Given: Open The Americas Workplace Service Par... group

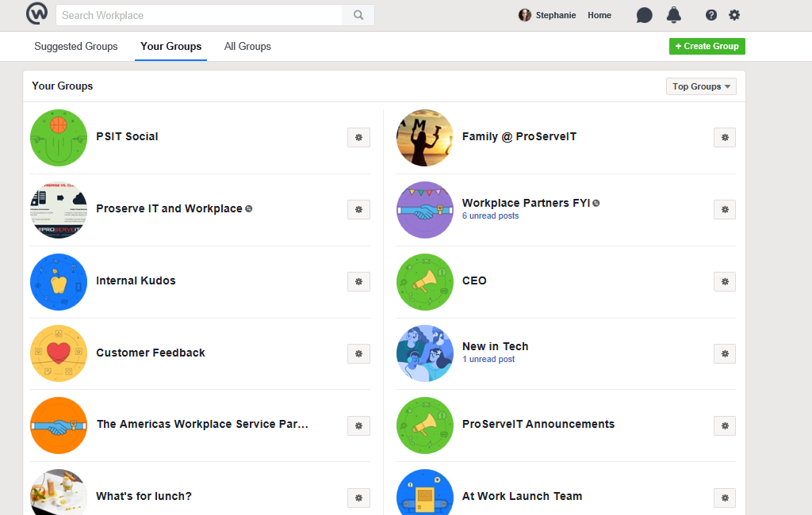Looking at the screenshot, I should [x=202, y=424].
